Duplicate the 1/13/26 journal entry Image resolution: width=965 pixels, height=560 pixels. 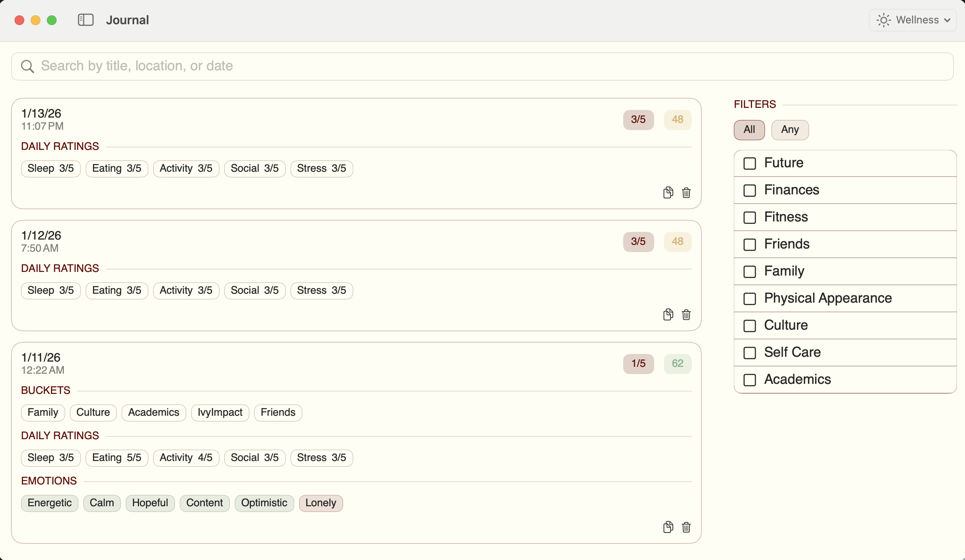[x=668, y=193]
